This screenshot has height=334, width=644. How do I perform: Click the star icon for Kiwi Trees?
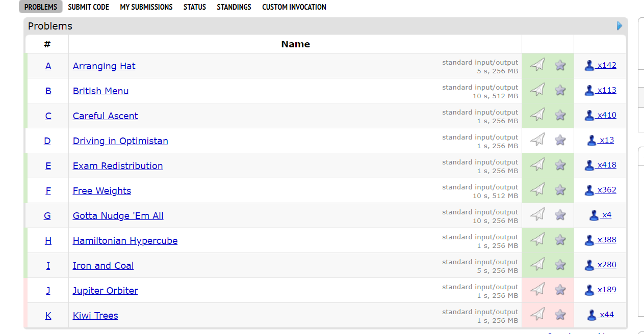point(560,315)
